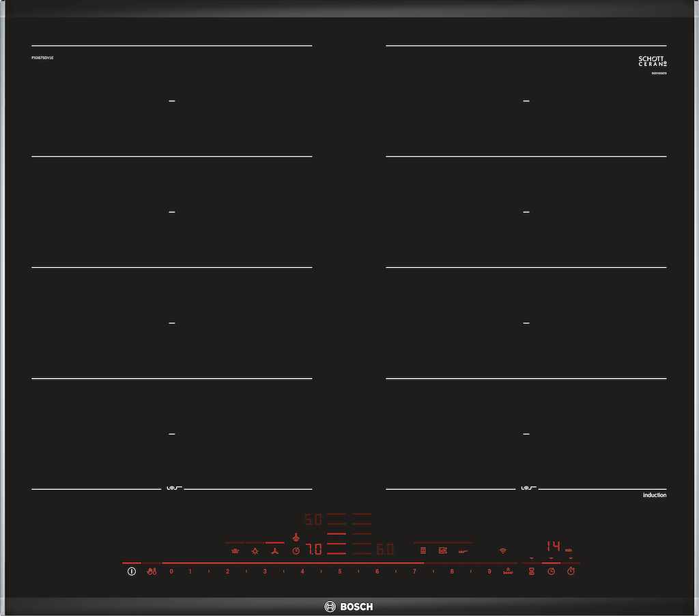Tap the frying sensor icon next to MoveMode
The image size is (699, 616).
click(463, 551)
